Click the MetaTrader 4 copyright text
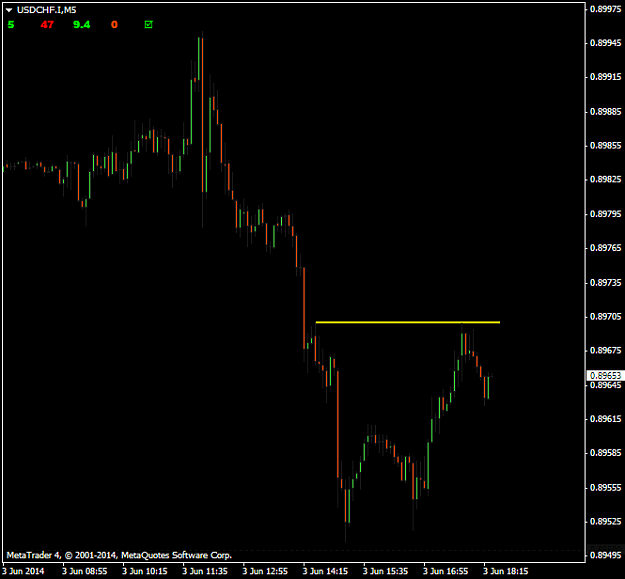 point(119,555)
